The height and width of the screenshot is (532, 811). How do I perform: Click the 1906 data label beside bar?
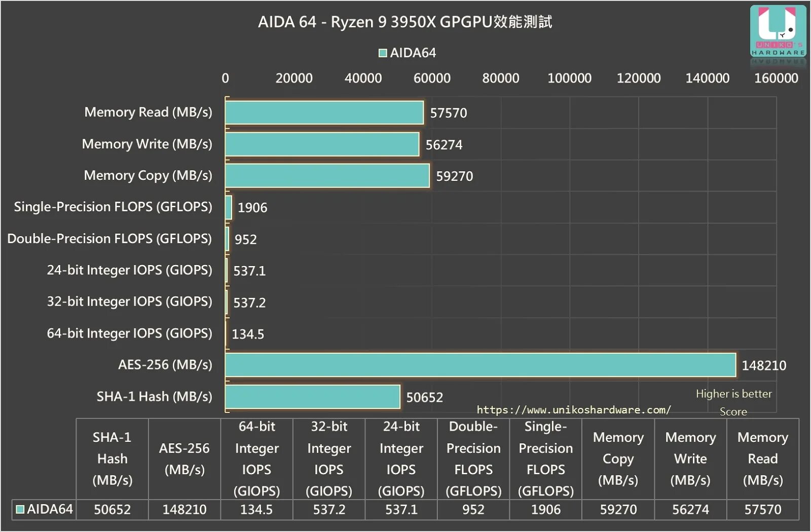point(252,208)
